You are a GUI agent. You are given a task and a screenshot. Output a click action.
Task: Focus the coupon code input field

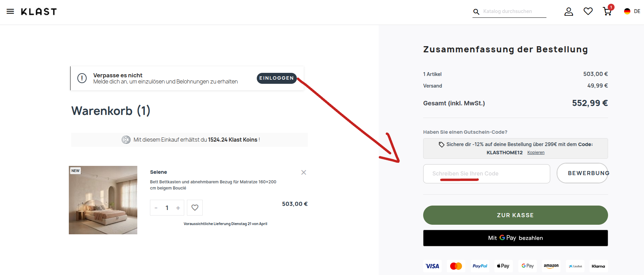[487, 174]
